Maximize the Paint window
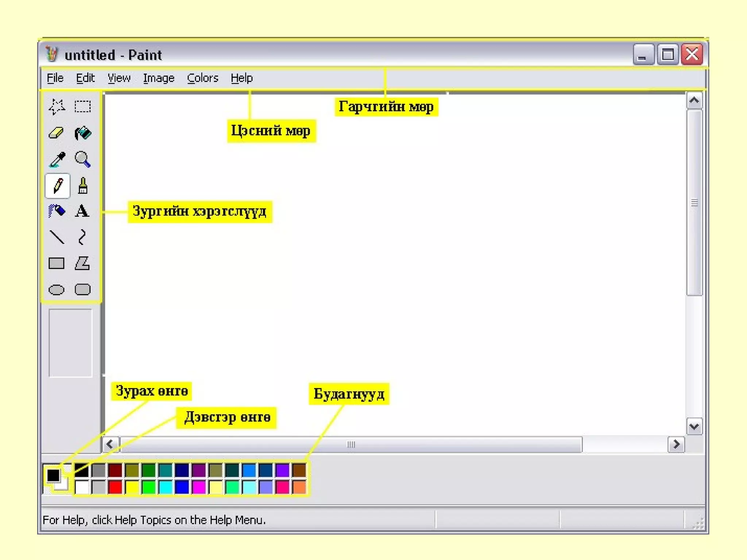This screenshot has height=560, width=747. (667, 55)
